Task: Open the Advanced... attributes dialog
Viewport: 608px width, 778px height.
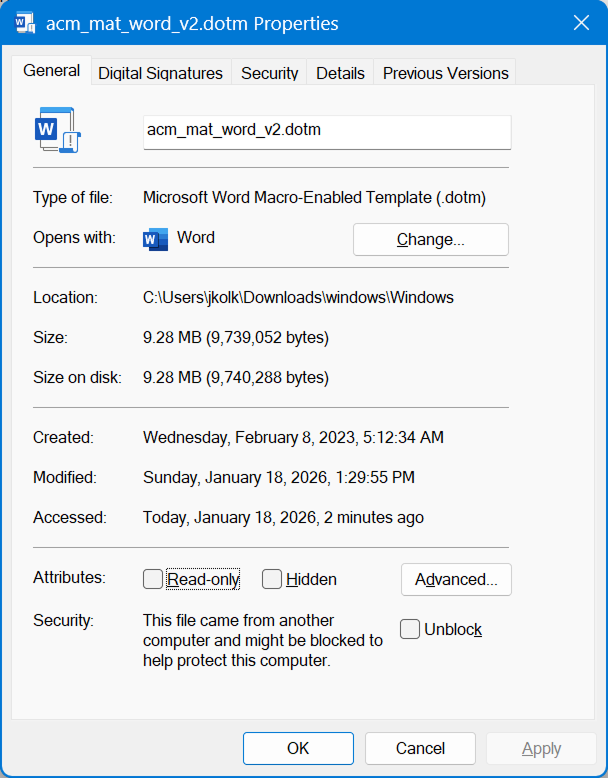Action: (456, 579)
